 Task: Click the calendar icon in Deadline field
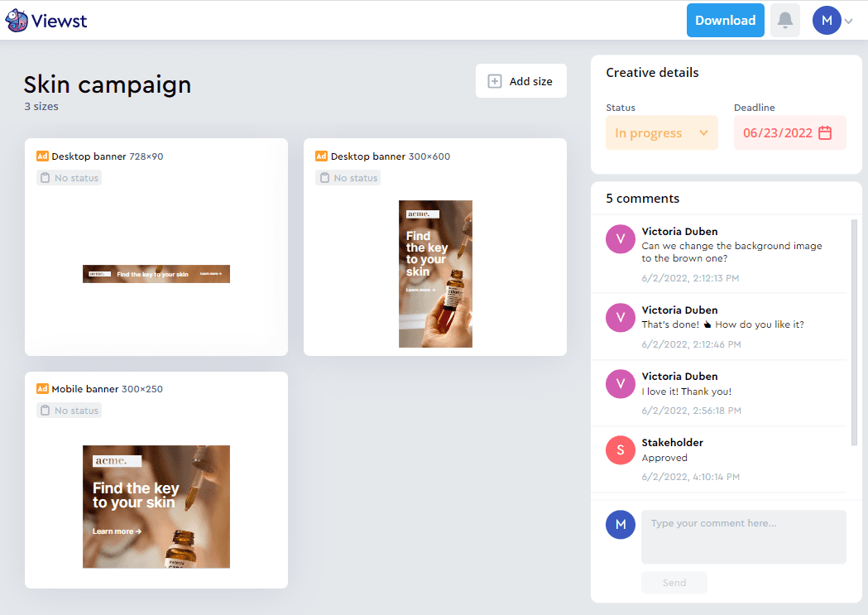tap(825, 133)
